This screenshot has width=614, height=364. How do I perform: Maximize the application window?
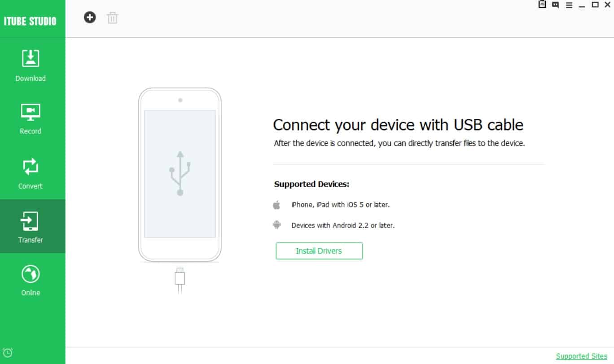pos(595,4)
